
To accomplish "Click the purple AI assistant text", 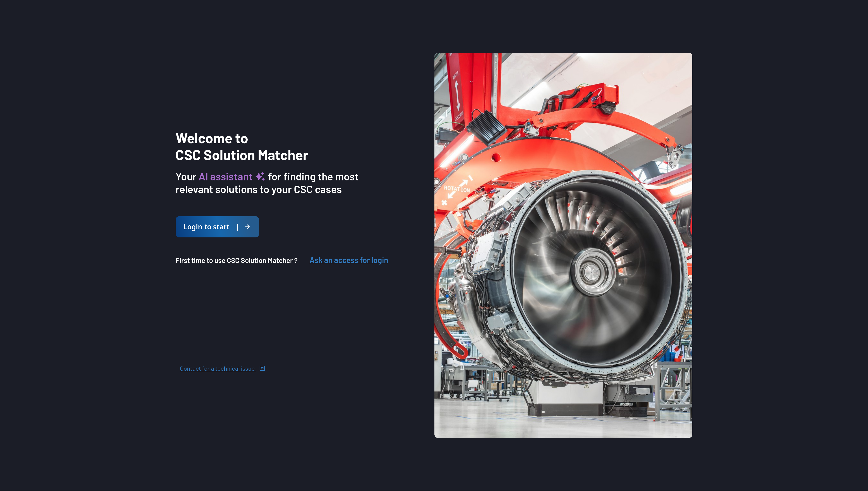I will tap(225, 177).
